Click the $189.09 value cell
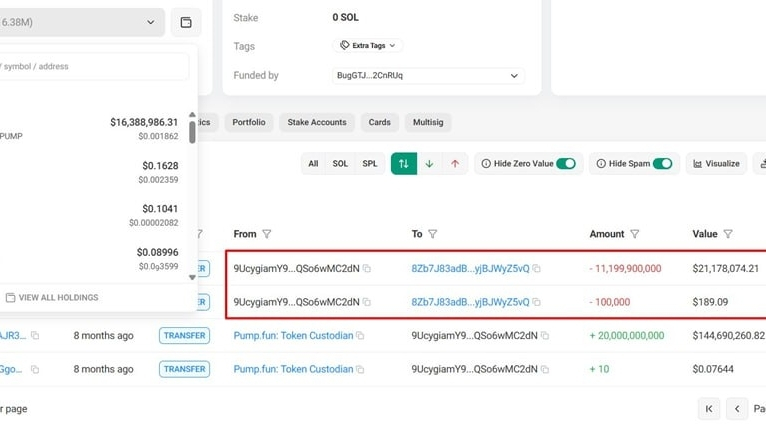Screen dimensions: 766x430 click(x=710, y=302)
